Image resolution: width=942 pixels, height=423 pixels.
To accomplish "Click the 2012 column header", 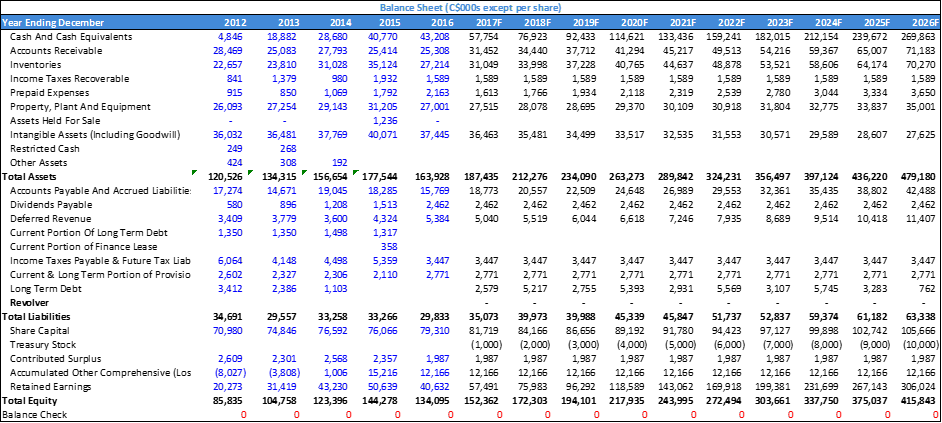I will pyautogui.click(x=235, y=22).
